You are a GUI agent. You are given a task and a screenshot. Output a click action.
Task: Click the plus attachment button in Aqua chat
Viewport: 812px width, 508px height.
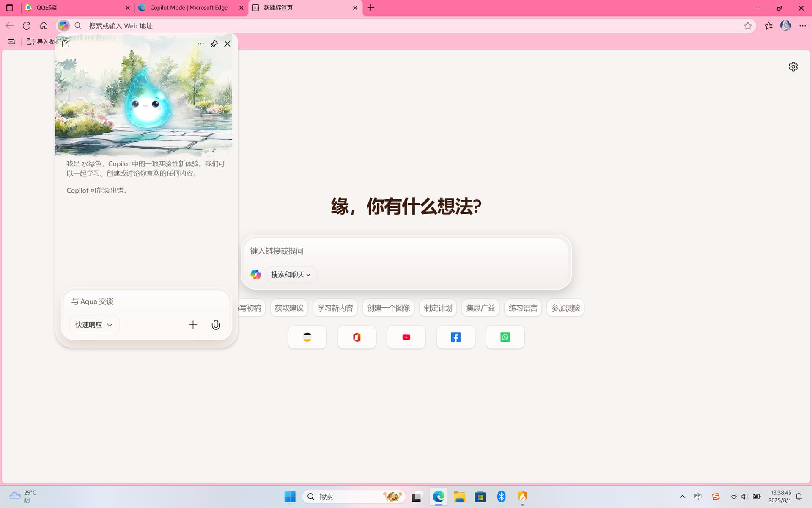pyautogui.click(x=193, y=325)
